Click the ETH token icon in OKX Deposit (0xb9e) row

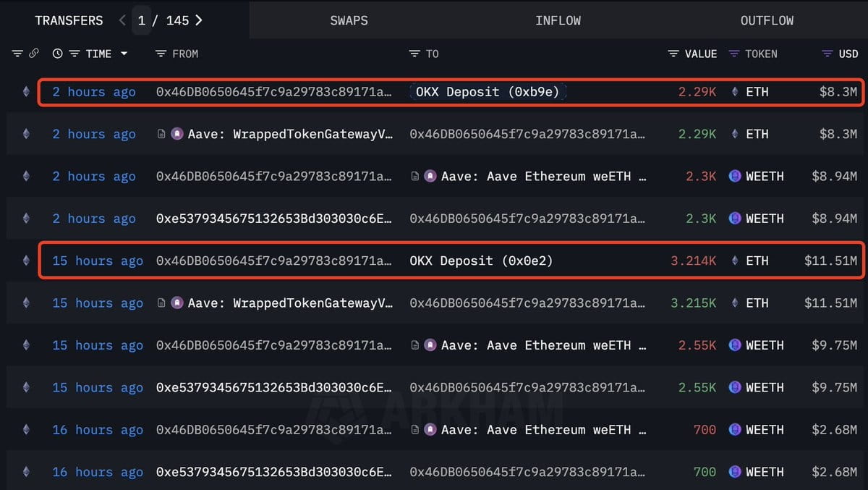735,92
